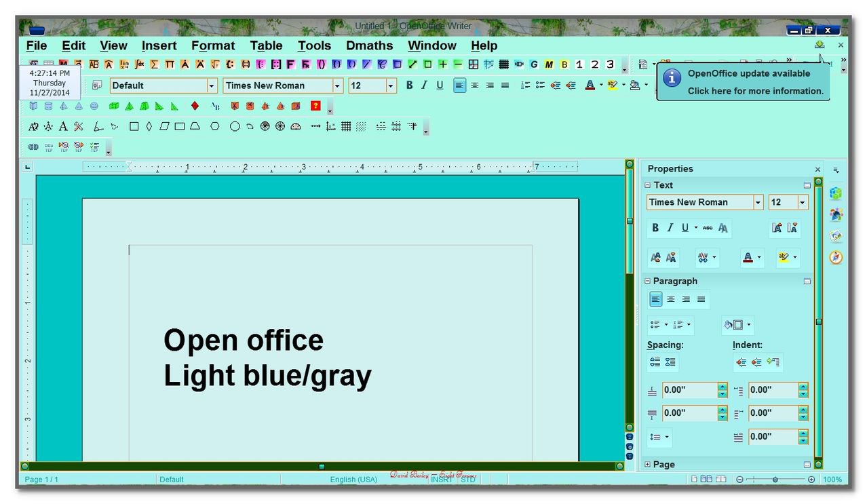Open the Font Name dropdown in toolbar
This screenshot has height=504, width=867.
click(337, 85)
